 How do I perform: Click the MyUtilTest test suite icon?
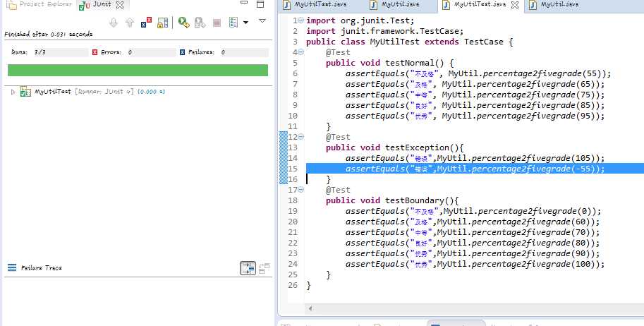coord(25,91)
